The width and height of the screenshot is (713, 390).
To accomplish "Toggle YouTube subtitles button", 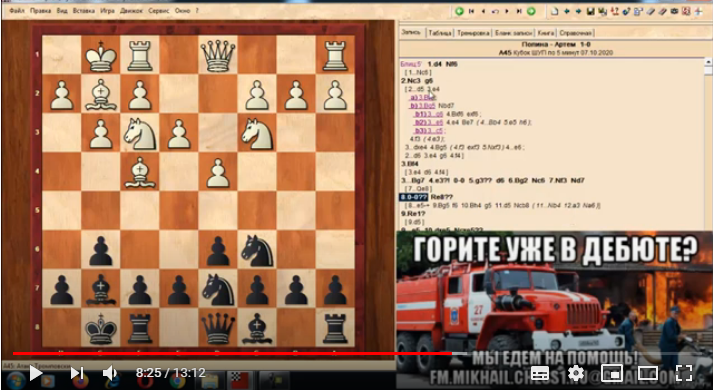I will 540,373.
